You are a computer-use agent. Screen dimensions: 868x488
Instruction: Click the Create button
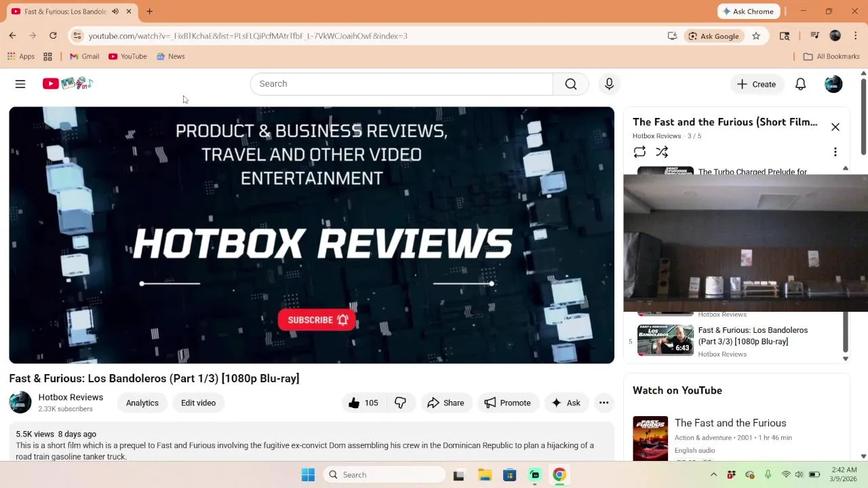pyautogui.click(x=757, y=84)
